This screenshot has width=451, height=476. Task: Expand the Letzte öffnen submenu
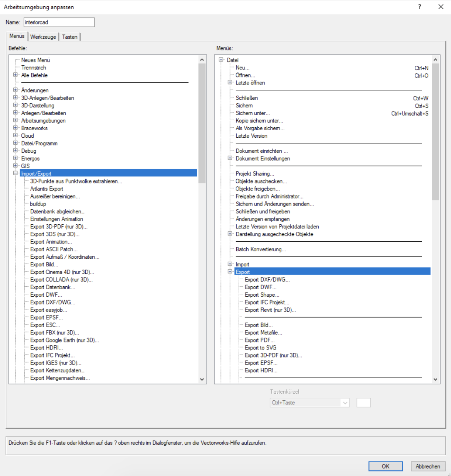click(230, 82)
